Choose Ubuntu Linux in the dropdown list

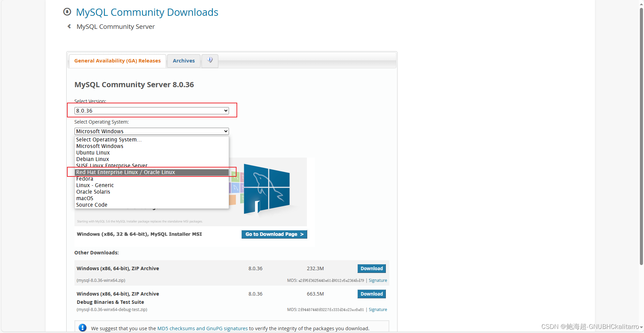click(x=151, y=153)
